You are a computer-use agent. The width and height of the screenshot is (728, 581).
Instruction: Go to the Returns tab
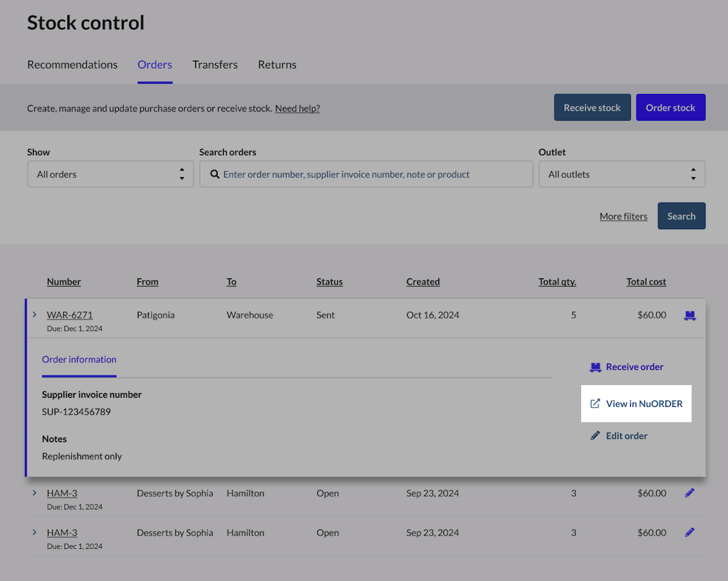click(277, 65)
